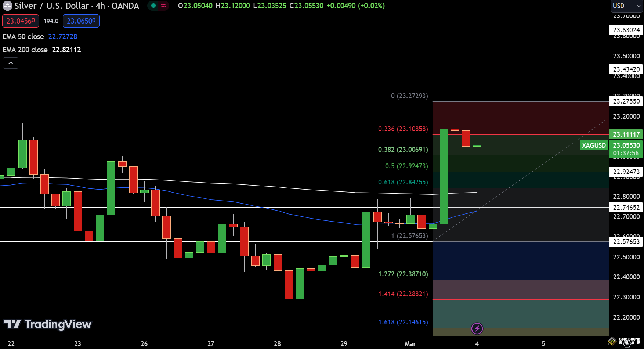Collapse the indicator legend with chevron
Screen dimensions: 644x349
(x=11, y=63)
